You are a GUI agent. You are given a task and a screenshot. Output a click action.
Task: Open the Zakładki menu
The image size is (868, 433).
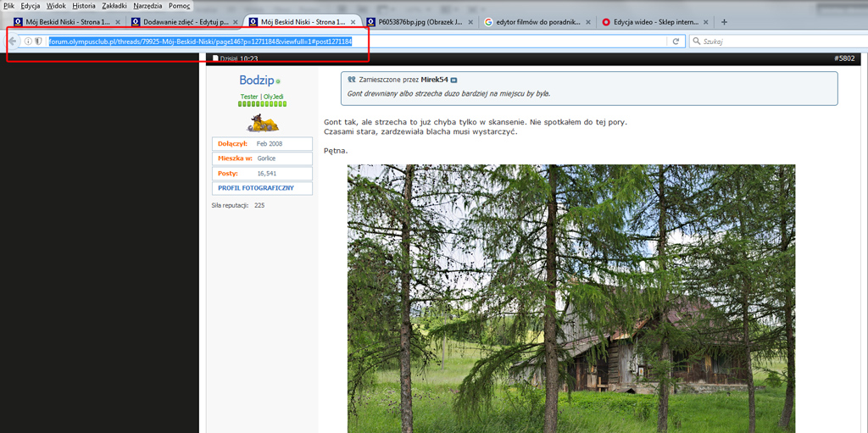(114, 6)
